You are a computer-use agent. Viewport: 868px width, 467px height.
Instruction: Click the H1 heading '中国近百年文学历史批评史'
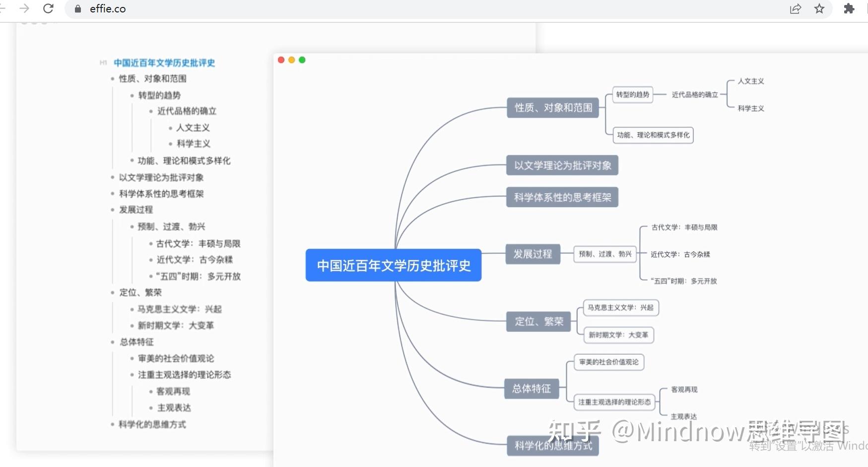[164, 63]
